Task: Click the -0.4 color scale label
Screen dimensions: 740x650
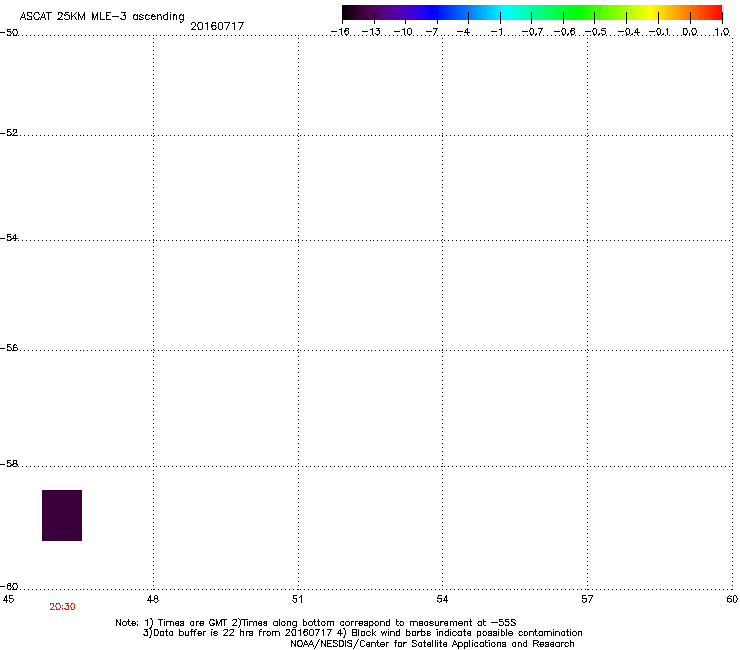Action: tap(629, 32)
